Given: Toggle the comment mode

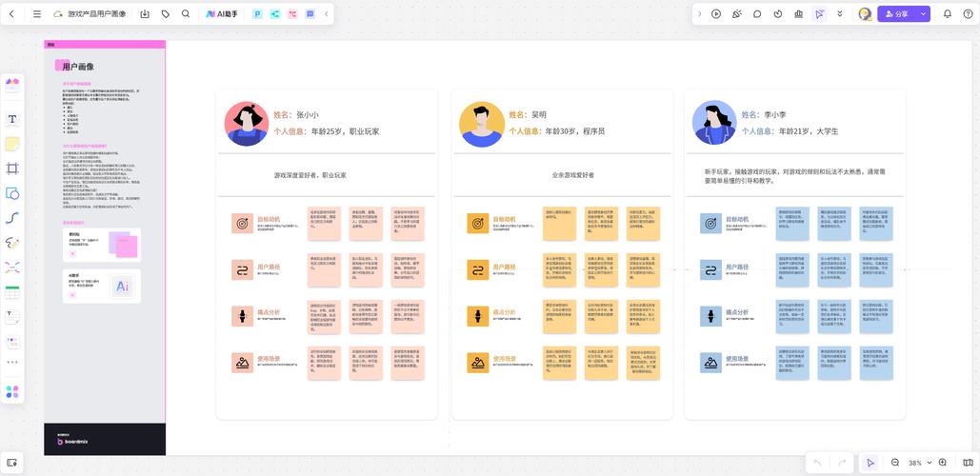Looking at the screenshot, I should [x=757, y=14].
